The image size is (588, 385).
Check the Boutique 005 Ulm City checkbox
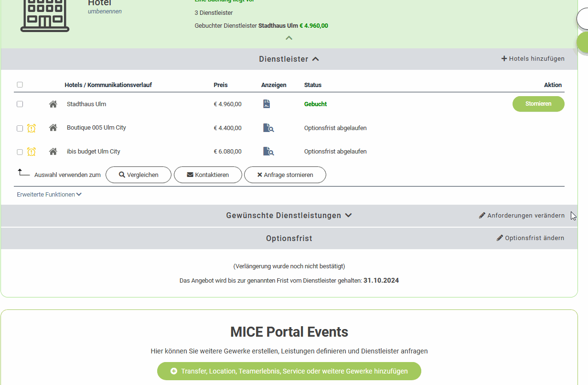click(20, 128)
